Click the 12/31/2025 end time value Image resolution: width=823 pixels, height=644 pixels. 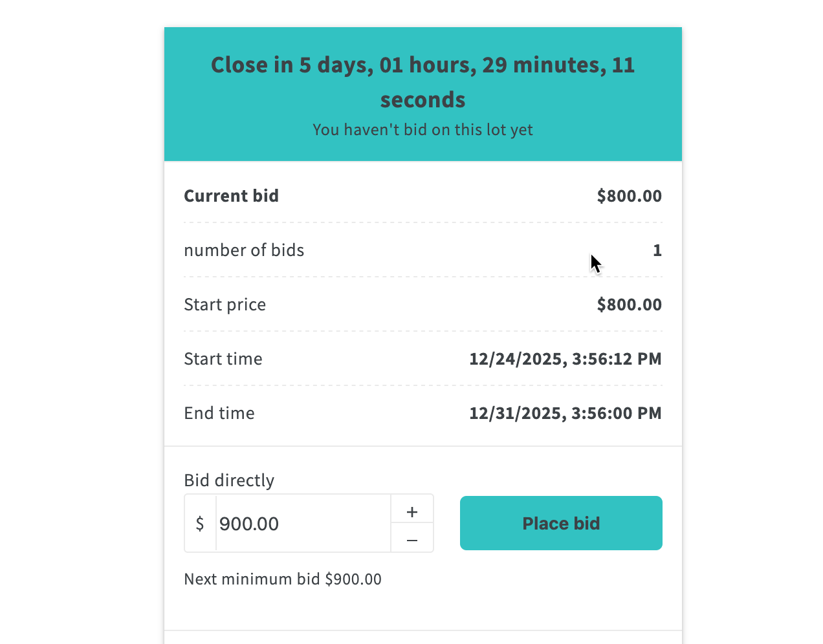coord(565,413)
